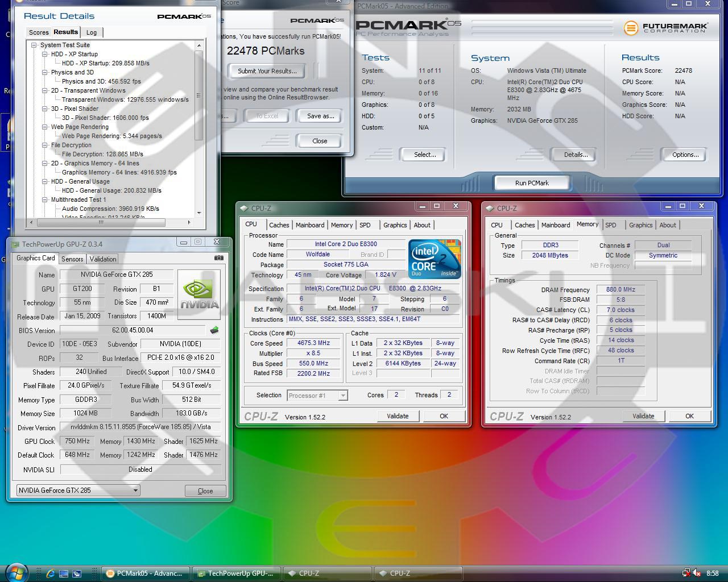The width and height of the screenshot is (728, 582).
Task: Click the Switch between windows quick launch icon
Action: tap(77, 573)
